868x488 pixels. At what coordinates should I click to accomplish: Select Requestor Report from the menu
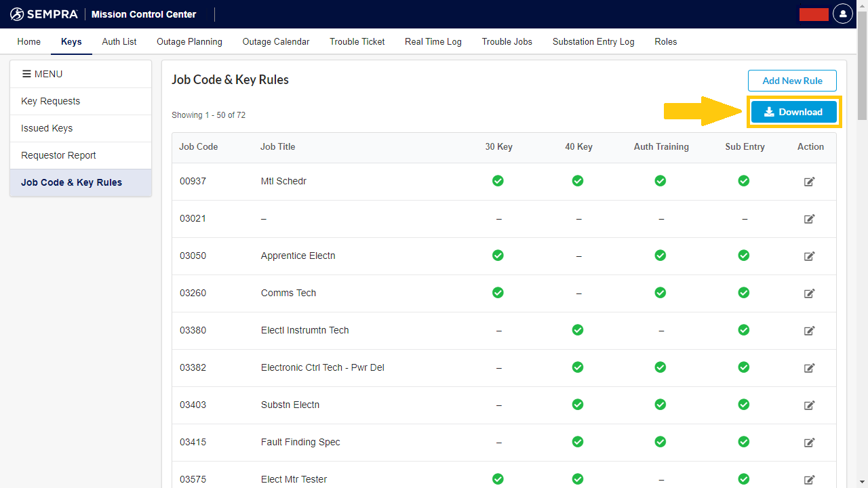pyautogui.click(x=59, y=155)
